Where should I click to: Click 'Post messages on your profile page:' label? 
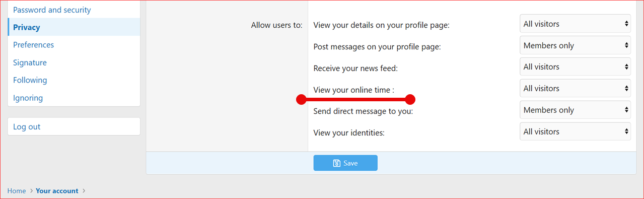pos(377,47)
